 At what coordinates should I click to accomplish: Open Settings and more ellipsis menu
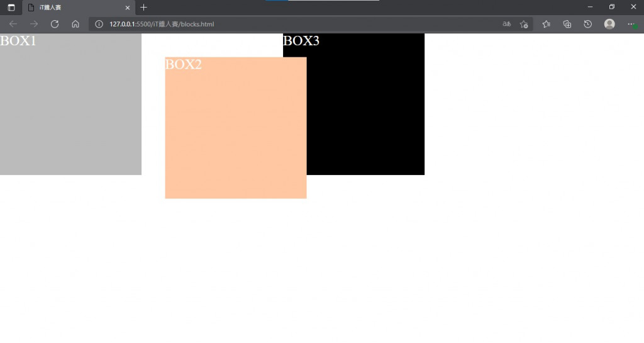631,25
